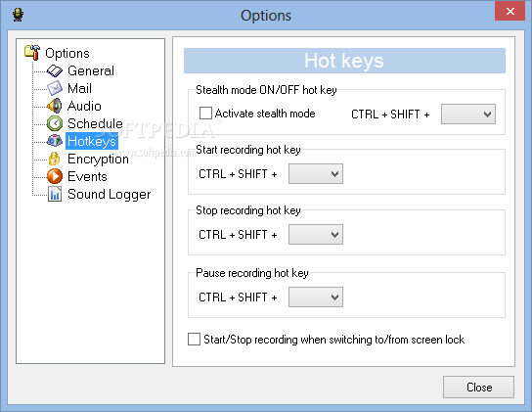This screenshot has height=412, width=532.
Task: Expand the Pause recording hot key dropdown
Action: (x=316, y=298)
